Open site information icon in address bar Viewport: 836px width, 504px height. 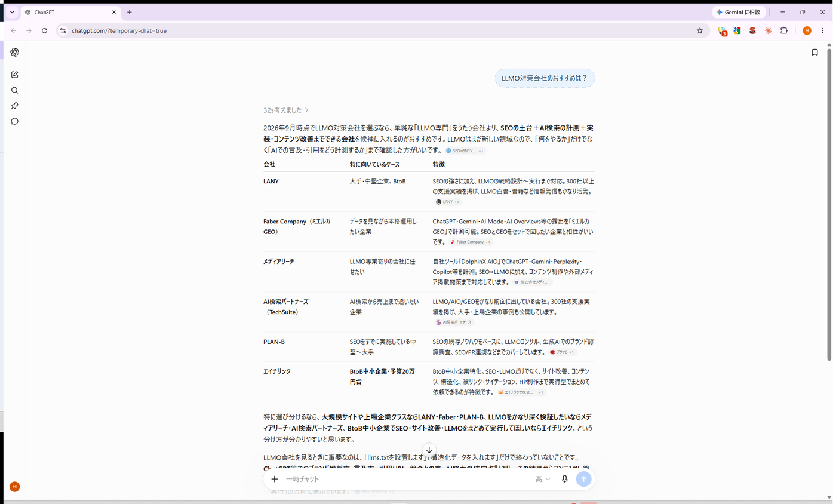(63, 30)
